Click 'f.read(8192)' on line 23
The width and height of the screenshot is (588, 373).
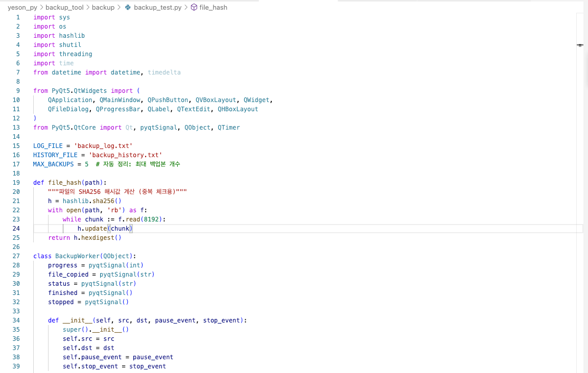point(140,219)
